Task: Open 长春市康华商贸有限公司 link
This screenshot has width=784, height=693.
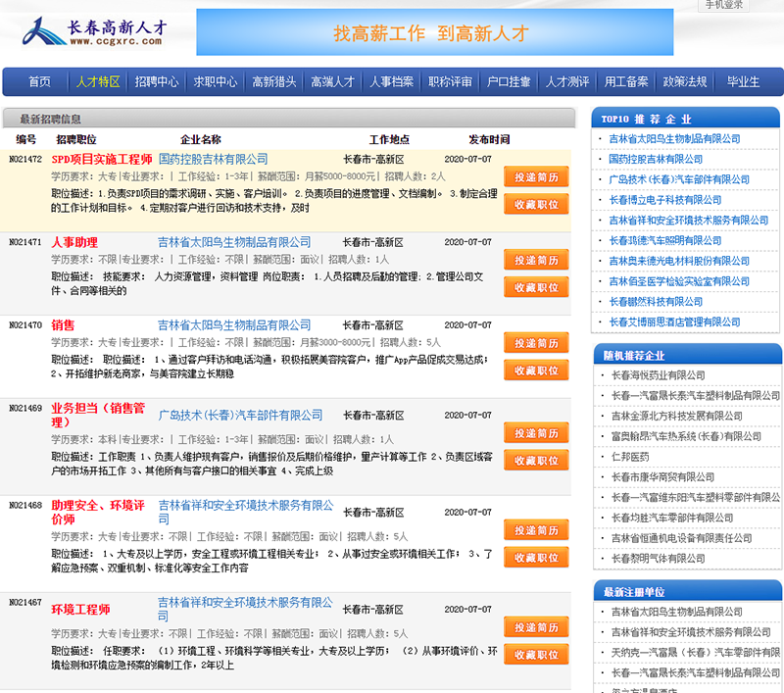Action: click(662, 477)
